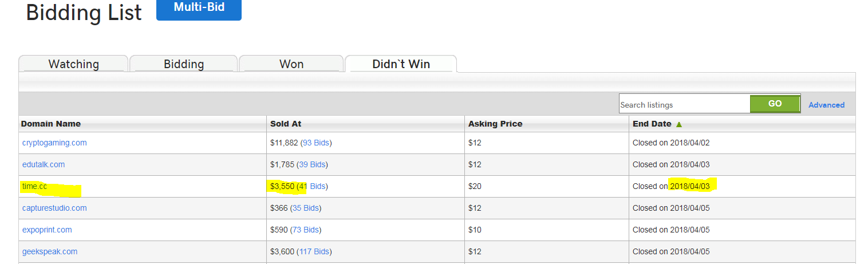Screen dimensions: 868x264
Task: Open the cryptogaming.com domain link
Action: [x=54, y=143]
